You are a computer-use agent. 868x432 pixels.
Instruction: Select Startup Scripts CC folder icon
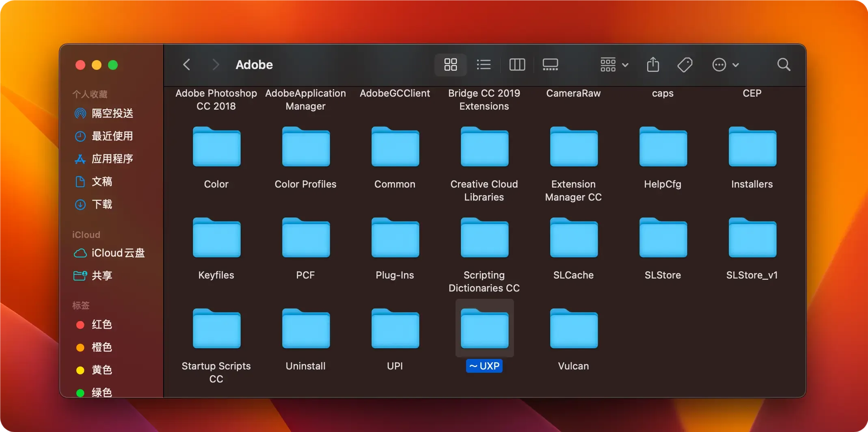click(216, 328)
